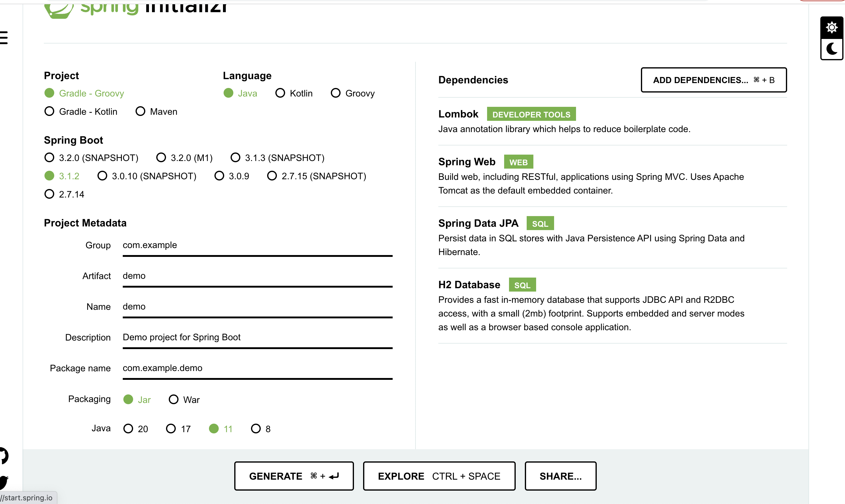Choose Kotlin as the language
Screen dimensions: 845x504
pos(294,93)
